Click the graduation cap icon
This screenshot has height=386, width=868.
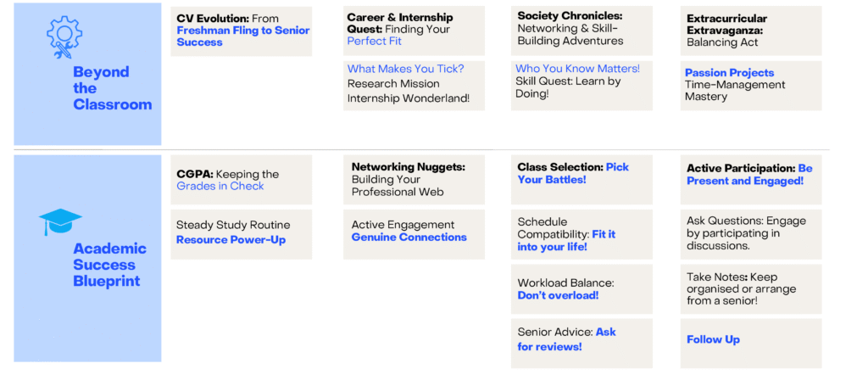pos(60,222)
